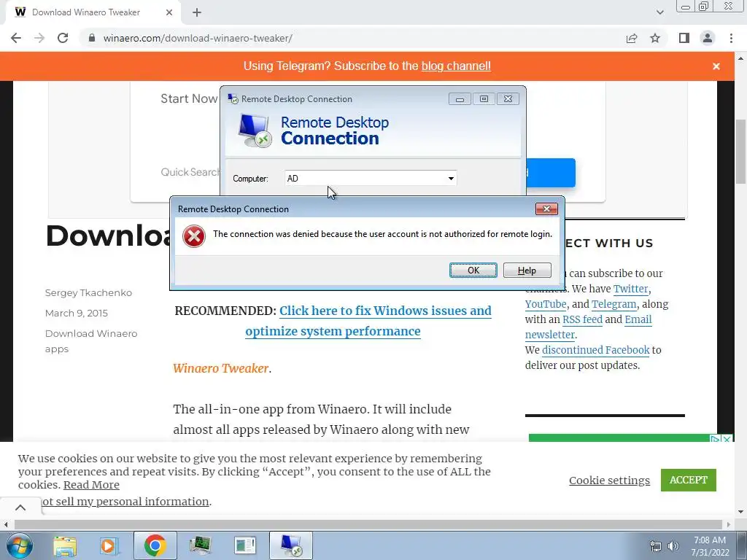Open the tab search chevron
This screenshot has width=747, height=560.
659,12
